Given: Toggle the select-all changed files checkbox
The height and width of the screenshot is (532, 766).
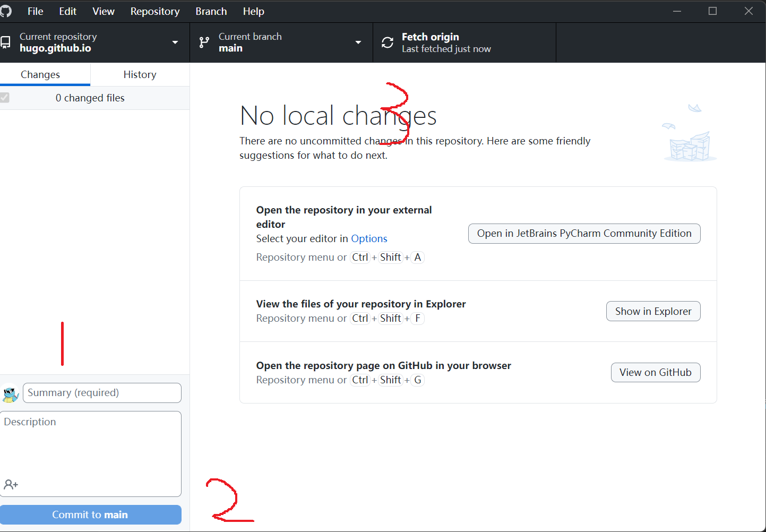Looking at the screenshot, I should 5,98.
